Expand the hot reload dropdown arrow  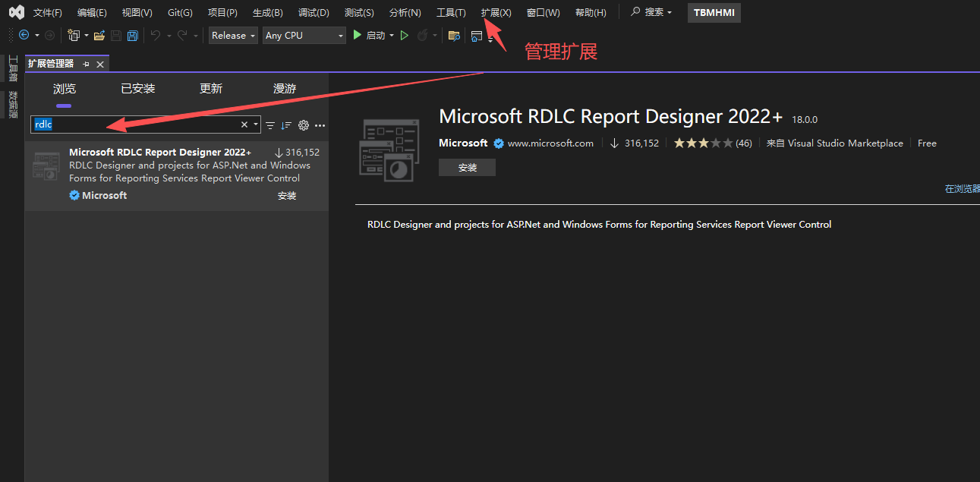[435, 36]
